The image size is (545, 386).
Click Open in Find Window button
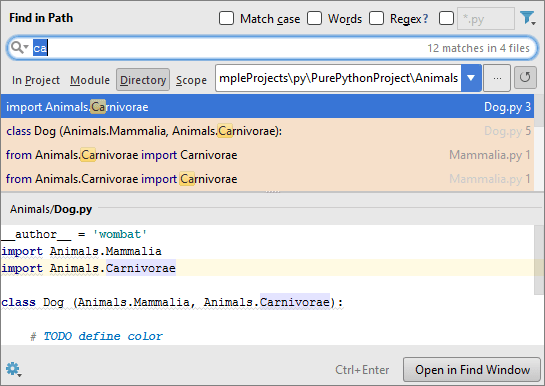[472, 370]
